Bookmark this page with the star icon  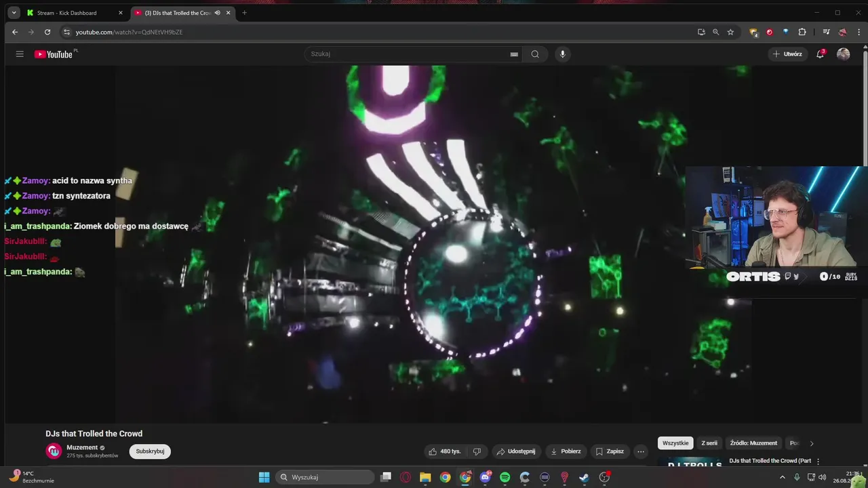pyautogui.click(x=730, y=32)
